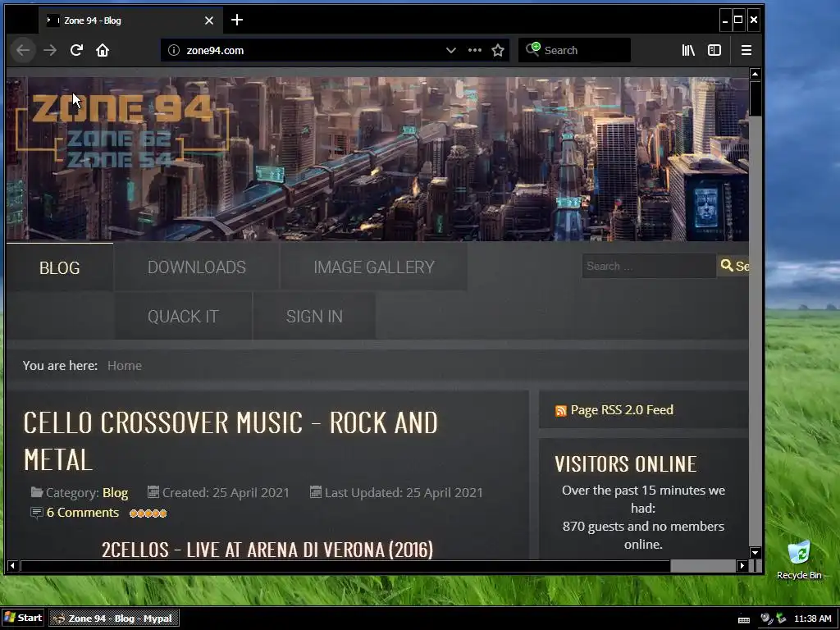840x630 pixels.
Task: Click the taskbar clock showing 11:38 AM
Action: [x=813, y=619]
